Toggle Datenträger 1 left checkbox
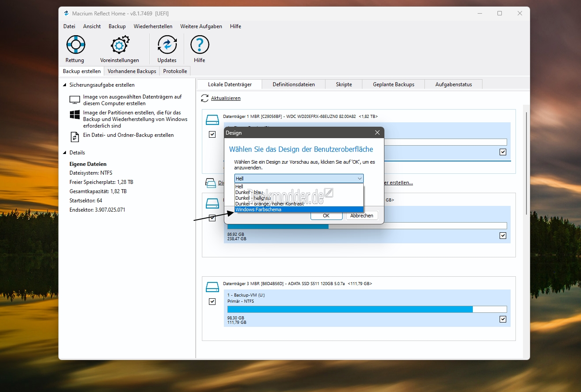The width and height of the screenshot is (581, 392). click(212, 134)
